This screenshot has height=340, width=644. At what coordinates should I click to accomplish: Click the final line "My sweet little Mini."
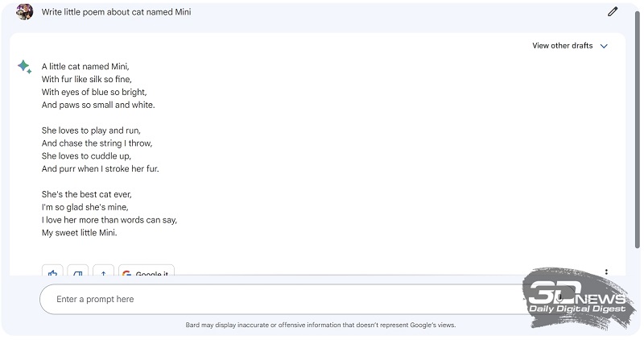(80, 233)
